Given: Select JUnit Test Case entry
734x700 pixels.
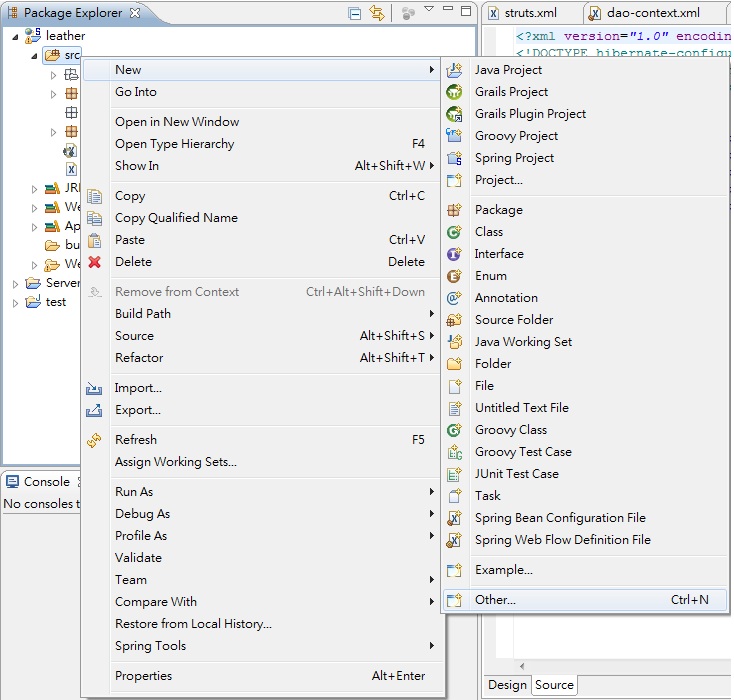Looking at the screenshot, I should [516, 474].
